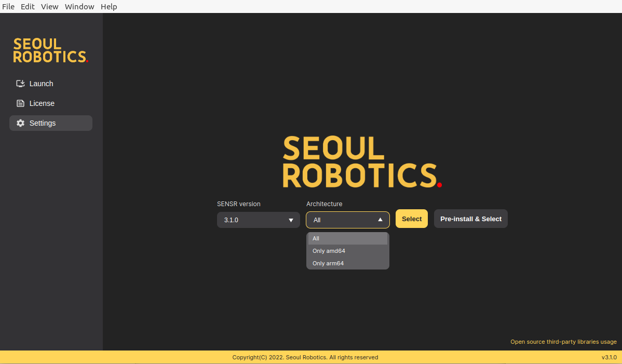Viewport: 622px width, 364px height.
Task: Click the Launch icon in sidebar
Action: (x=20, y=84)
